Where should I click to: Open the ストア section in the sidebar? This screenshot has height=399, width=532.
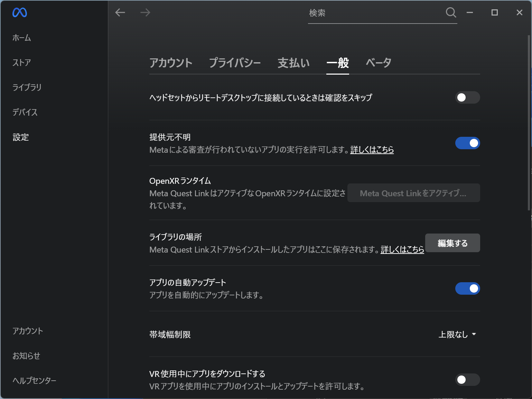(21, 63)
